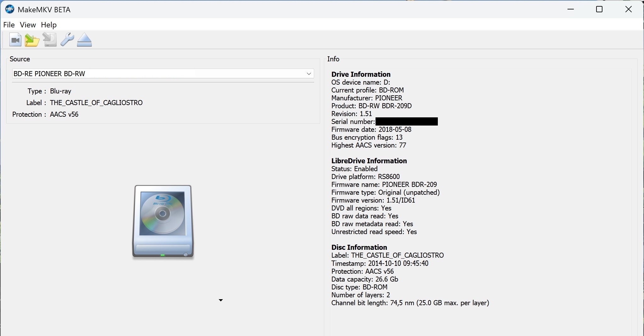Open the BD-RE PIONEER BD-RW source combo box
This screenshot has width=644, height=336.
(157, 74)
